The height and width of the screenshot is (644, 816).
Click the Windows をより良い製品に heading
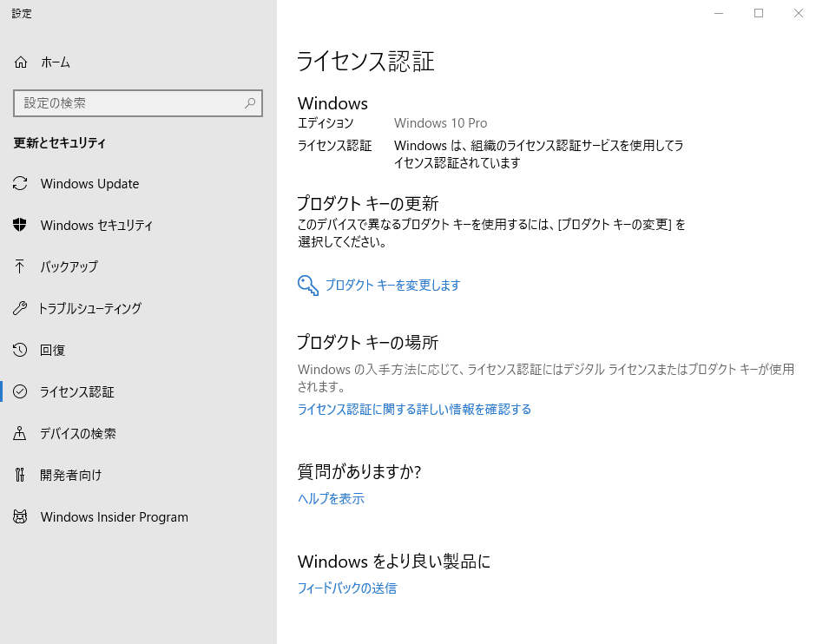[x=394, y=562]
